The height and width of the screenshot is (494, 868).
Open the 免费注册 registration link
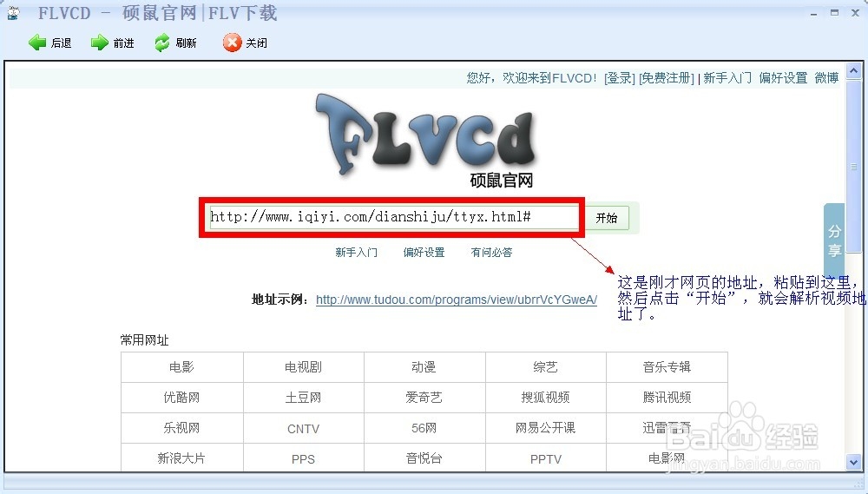667,78
